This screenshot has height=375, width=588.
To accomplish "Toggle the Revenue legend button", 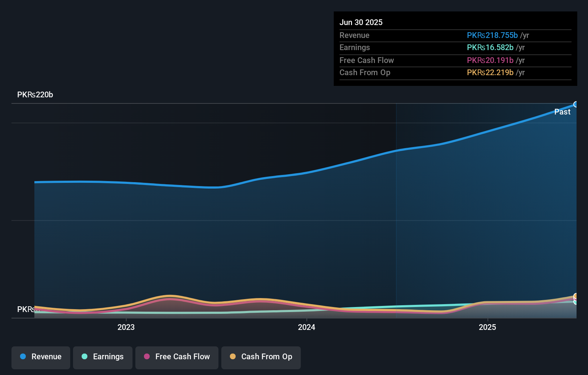I will 41,357.
